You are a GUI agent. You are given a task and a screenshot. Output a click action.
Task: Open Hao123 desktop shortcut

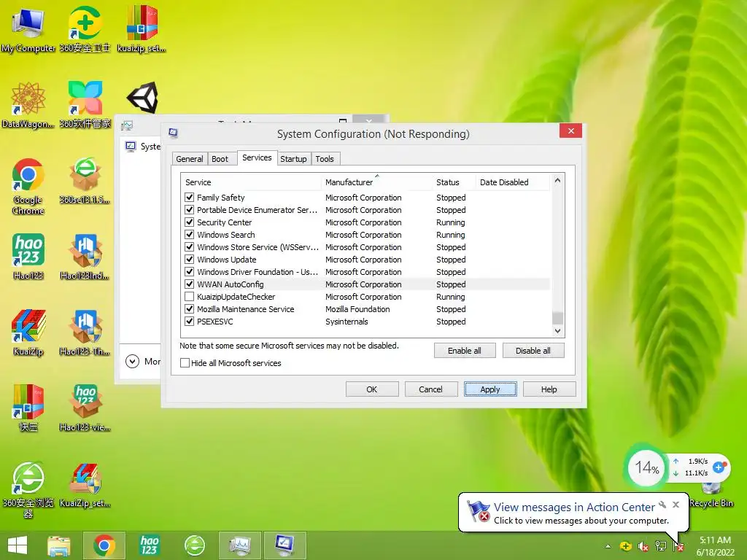[28, 257]
